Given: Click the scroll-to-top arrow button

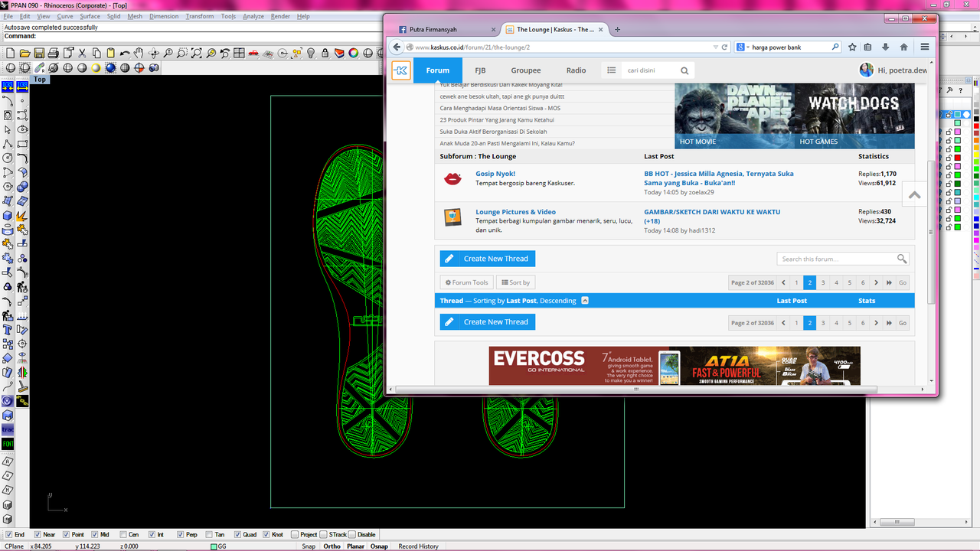Looking at the screenshot, I should 914,195.
